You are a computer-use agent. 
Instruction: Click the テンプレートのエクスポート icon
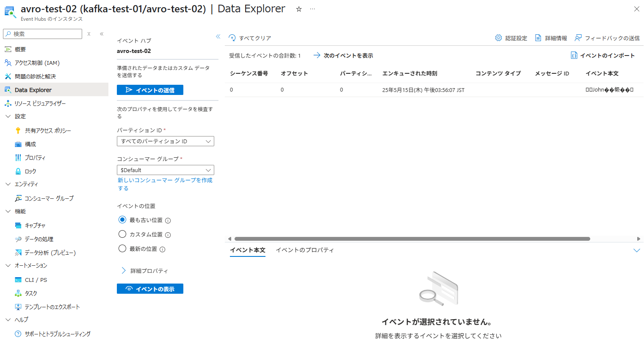click(x=18, y=307)
